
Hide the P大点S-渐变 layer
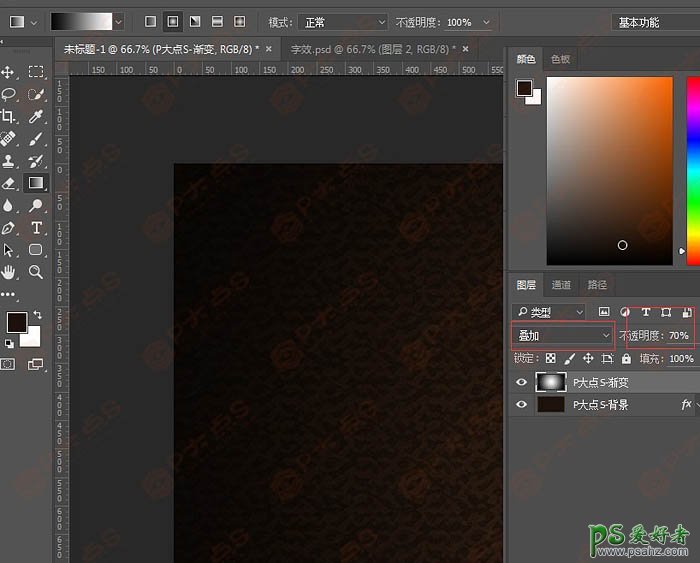tap(520, 382)
